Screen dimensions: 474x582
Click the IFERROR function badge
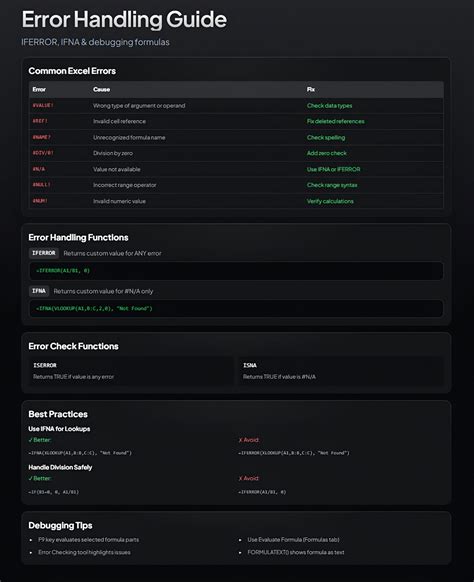click(44, 253)
